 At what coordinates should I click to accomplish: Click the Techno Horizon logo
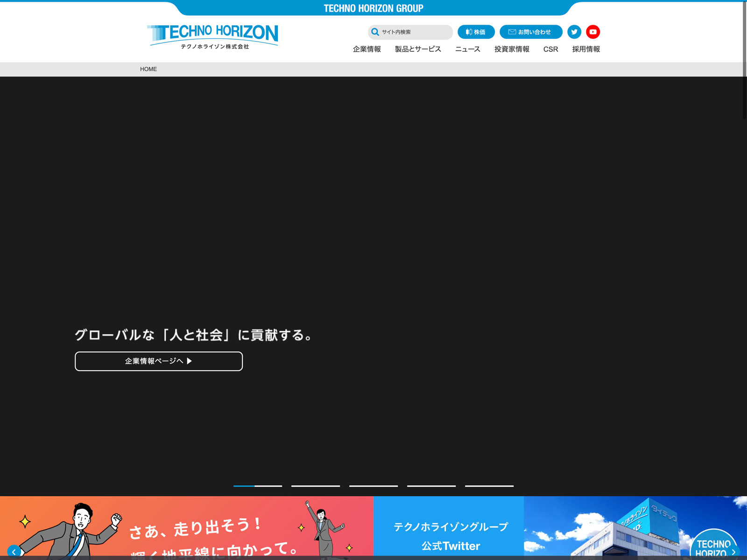tap(213, 36)
